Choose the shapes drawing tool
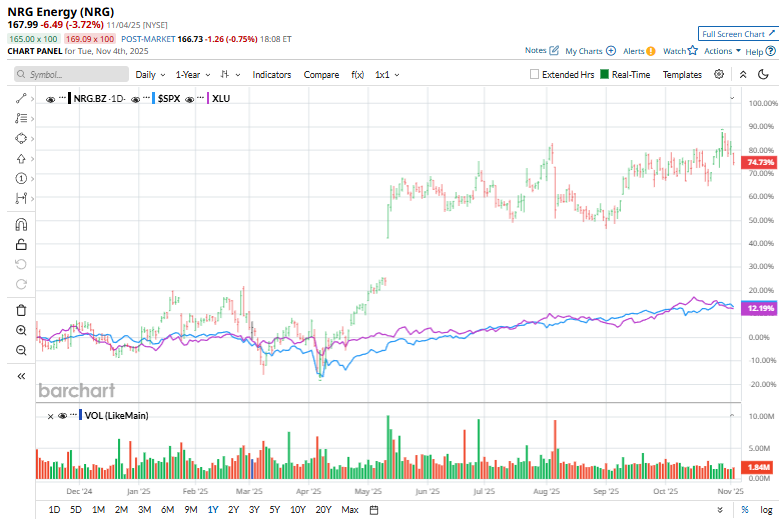Image resolution: width=782 pixels, height=527 pixels. tap(21, 139)
